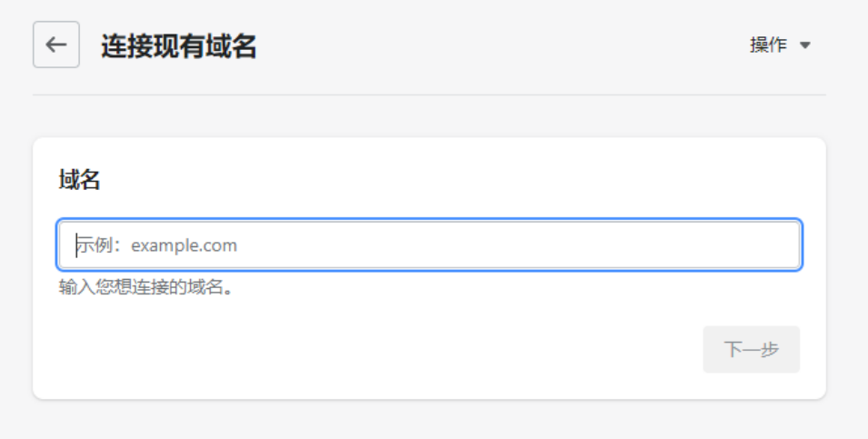Click the page title 连接现有域名
Image resolution: width=868 pixels, height=439 pixels.
coord(178,45)
